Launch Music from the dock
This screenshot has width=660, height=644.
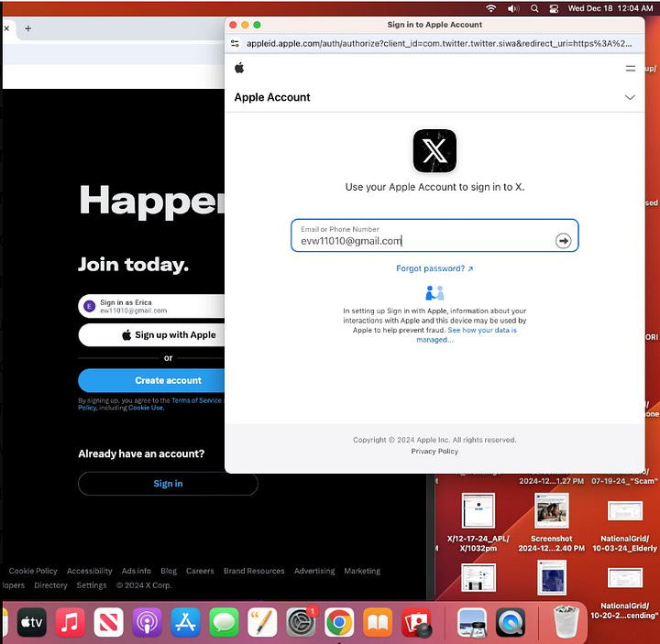tap(70, 622)
